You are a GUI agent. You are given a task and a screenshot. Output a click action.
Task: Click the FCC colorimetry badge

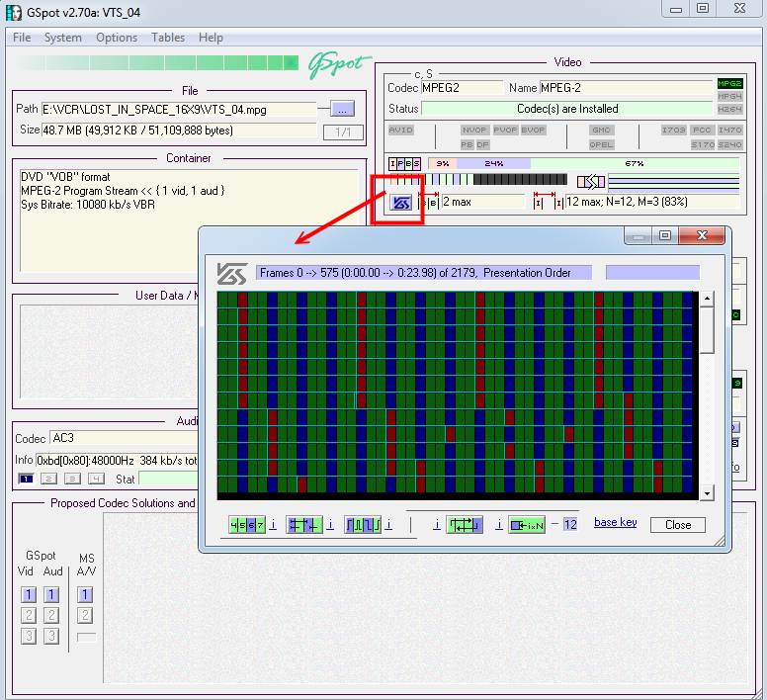click(702, 130)
